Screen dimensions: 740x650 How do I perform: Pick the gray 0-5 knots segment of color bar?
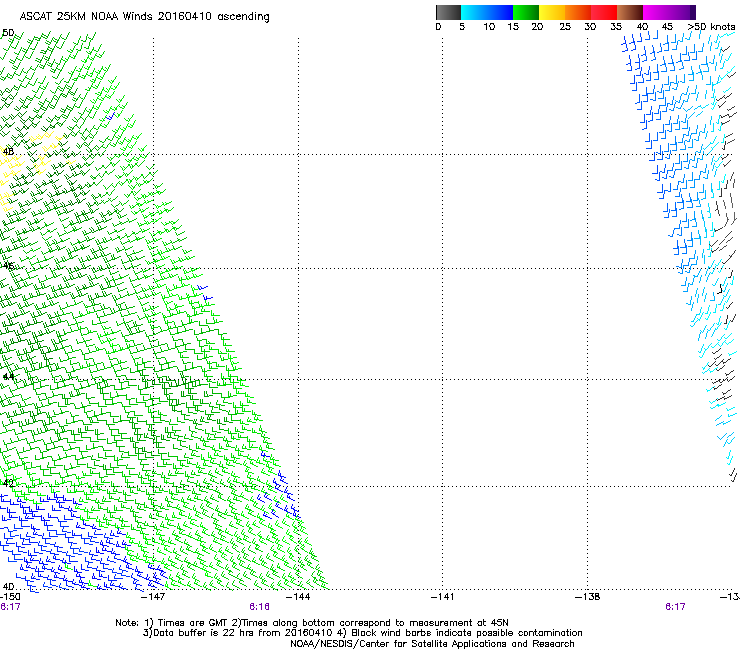pyautogui.click(x=448, y=12)
